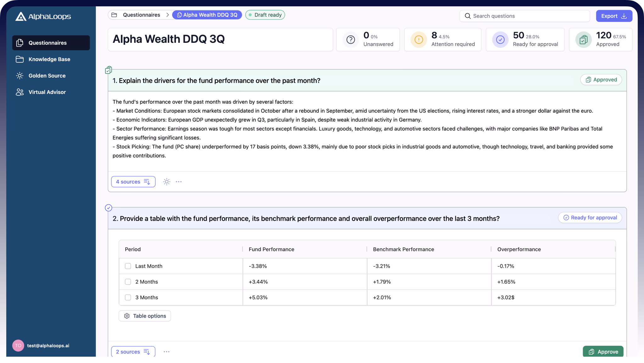Open more options under question 2
The height and width of the screenshot is (363, 644).
click(167, 352)
